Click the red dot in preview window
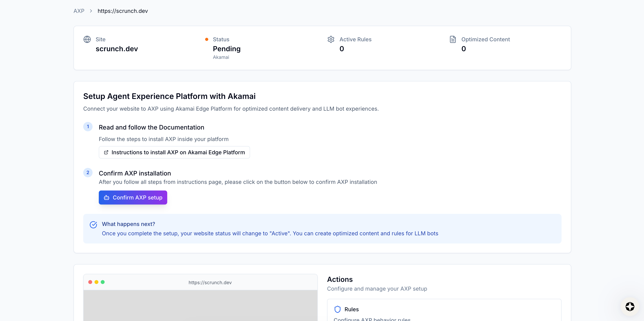This screenshot has width=644, height=321. point(90,282)
